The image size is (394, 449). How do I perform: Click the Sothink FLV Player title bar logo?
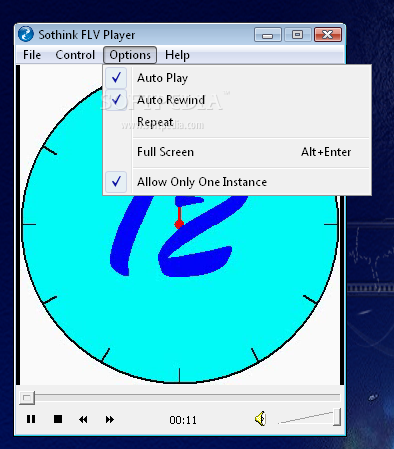(26, 34)
